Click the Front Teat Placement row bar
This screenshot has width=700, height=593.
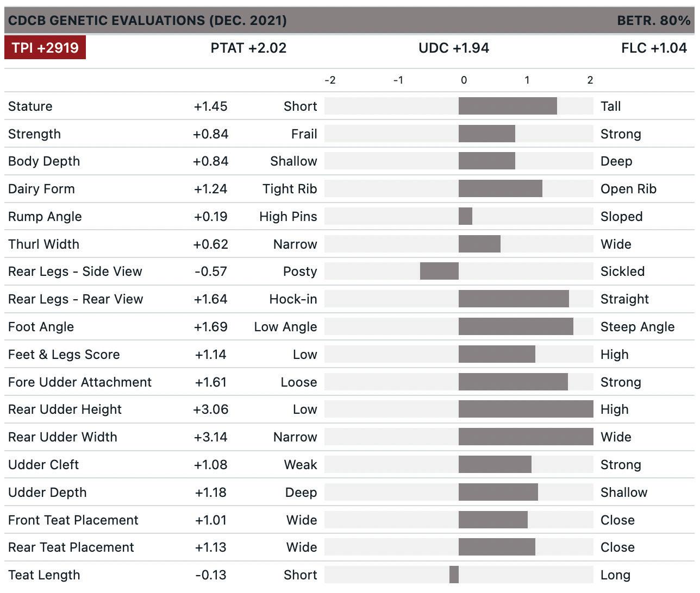point(493,520)
